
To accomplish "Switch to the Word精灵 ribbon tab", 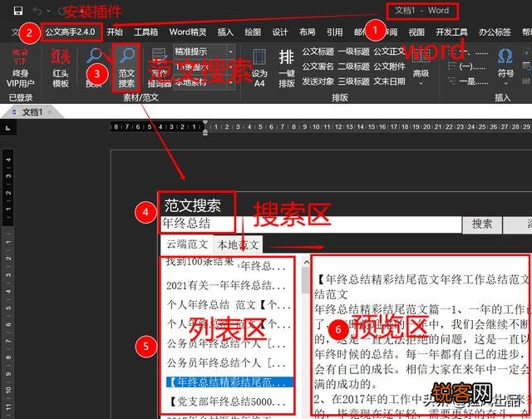I will click(188, 32).
